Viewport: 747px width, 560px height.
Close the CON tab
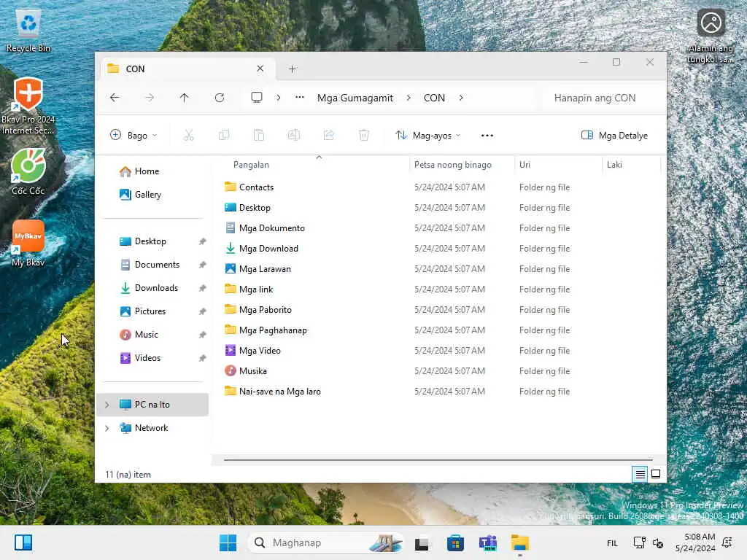(260, 69)
